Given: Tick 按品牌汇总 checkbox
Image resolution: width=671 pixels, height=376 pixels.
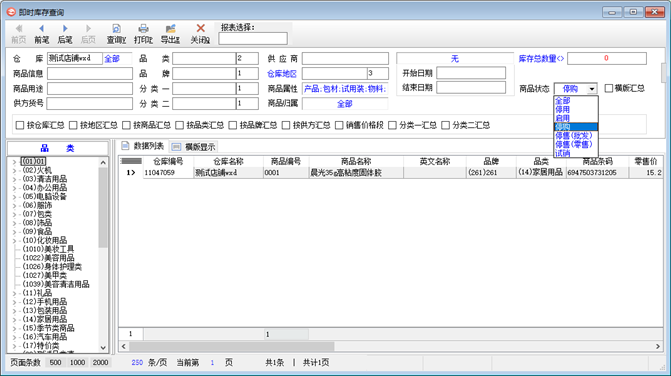Looking at the screenshot, I should click(x=233, y=125).
